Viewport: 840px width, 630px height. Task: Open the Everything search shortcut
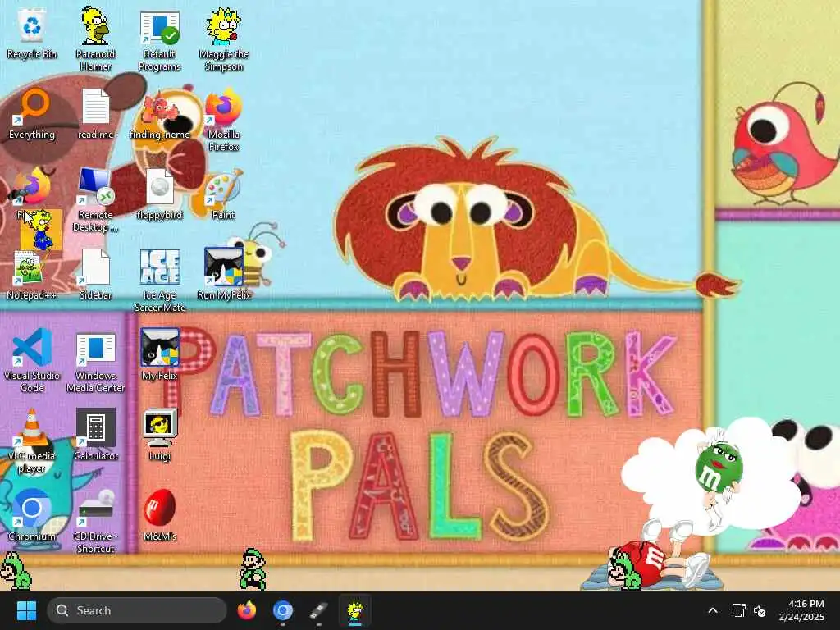coord(32,113)
